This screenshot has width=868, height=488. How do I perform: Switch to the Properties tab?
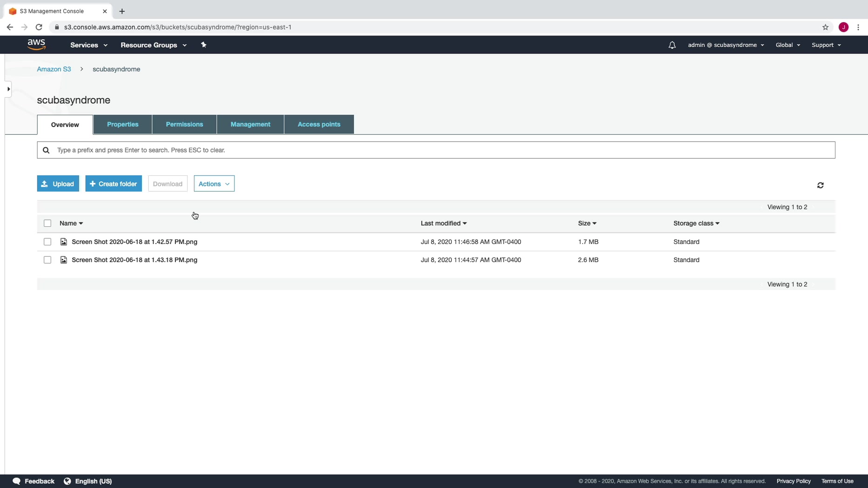coord(123,124)
